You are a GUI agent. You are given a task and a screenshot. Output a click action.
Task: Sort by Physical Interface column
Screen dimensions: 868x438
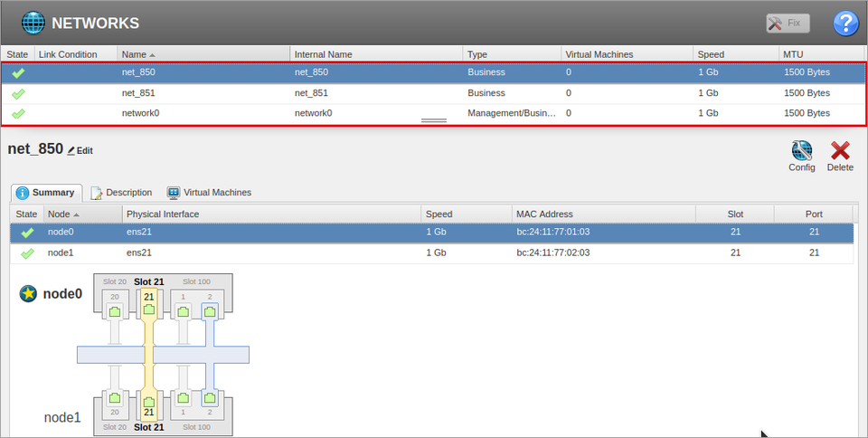272,214
